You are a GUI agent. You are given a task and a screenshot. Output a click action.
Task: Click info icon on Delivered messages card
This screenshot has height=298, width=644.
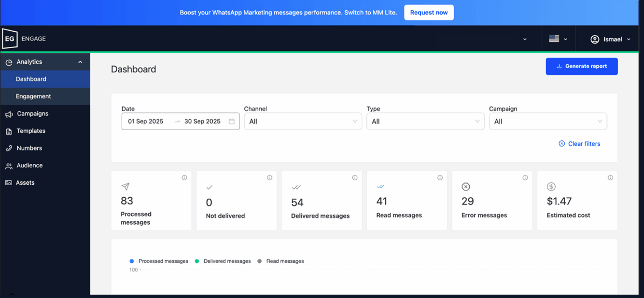click(x=355, y=178)
